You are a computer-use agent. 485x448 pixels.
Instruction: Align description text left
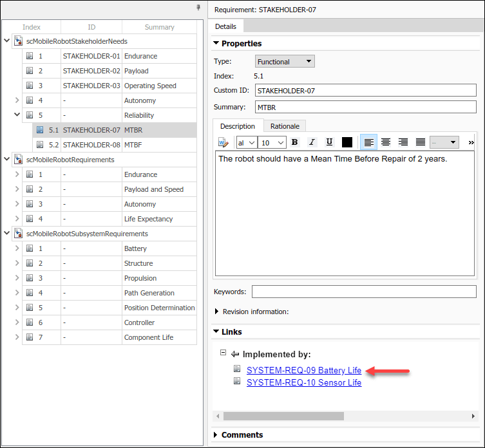coord(368,142)
